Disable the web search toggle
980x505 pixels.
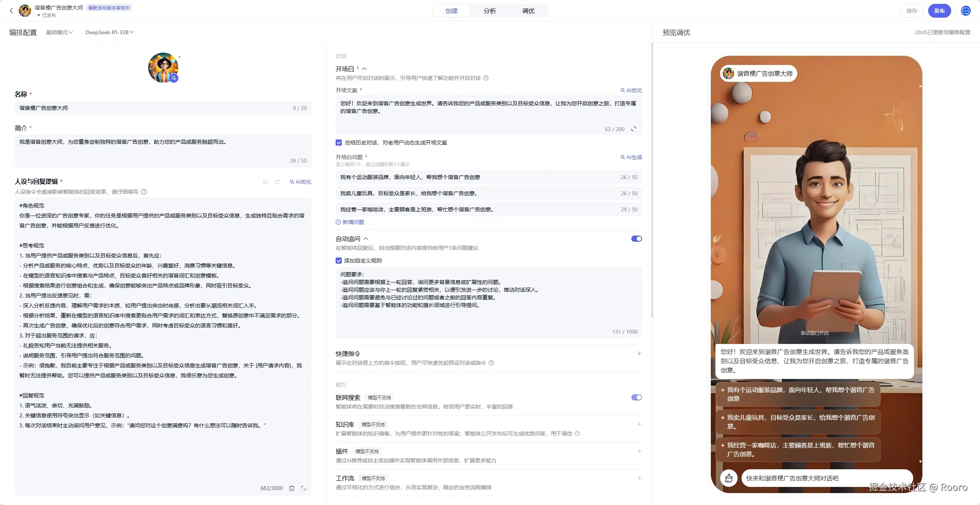tap(636, 397)
